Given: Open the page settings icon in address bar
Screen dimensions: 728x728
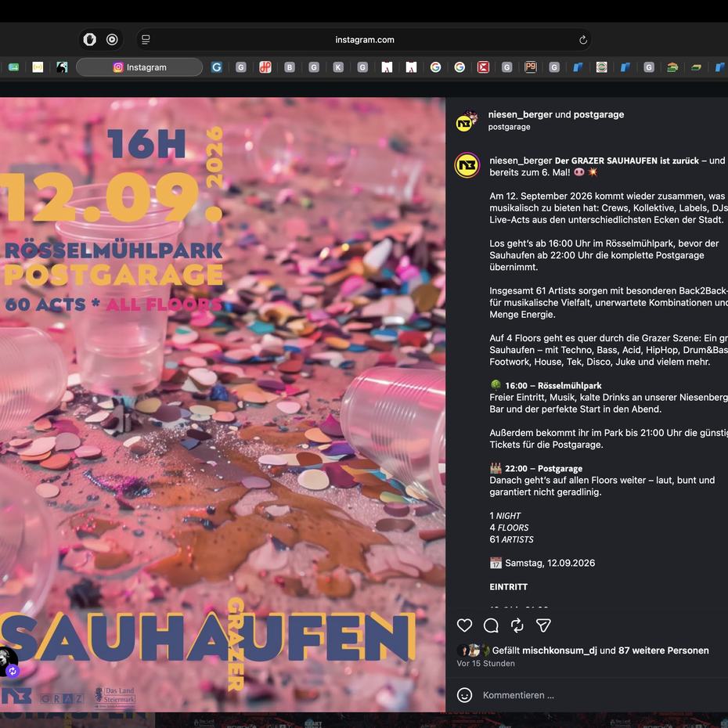Looking at the screenshot, I should [x=146, y=40].
